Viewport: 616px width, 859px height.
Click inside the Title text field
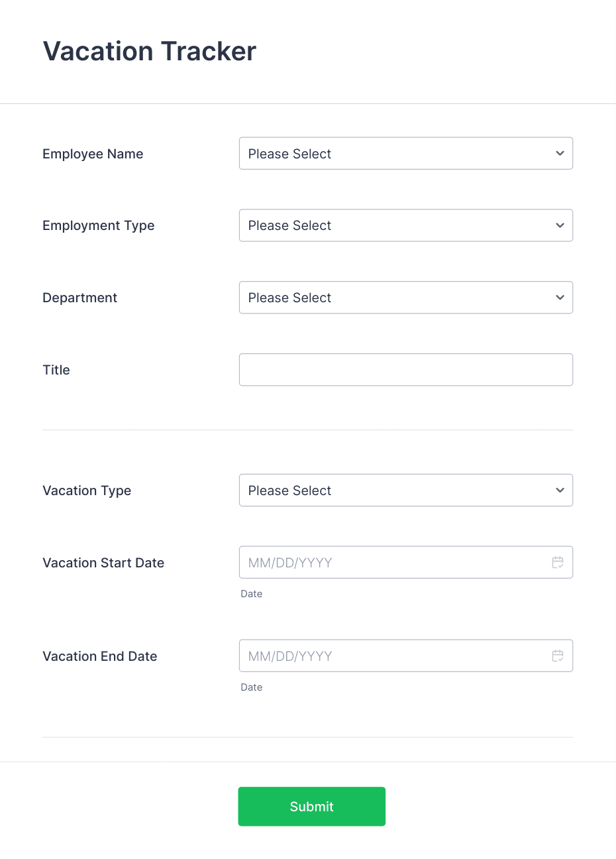tap(406, 370)
